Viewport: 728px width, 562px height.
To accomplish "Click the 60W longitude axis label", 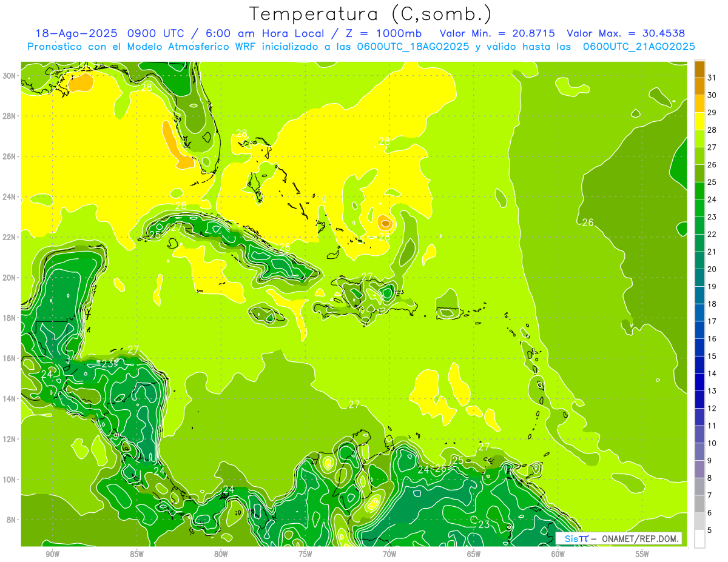I will pyautogui.click(x=558, y=554).
